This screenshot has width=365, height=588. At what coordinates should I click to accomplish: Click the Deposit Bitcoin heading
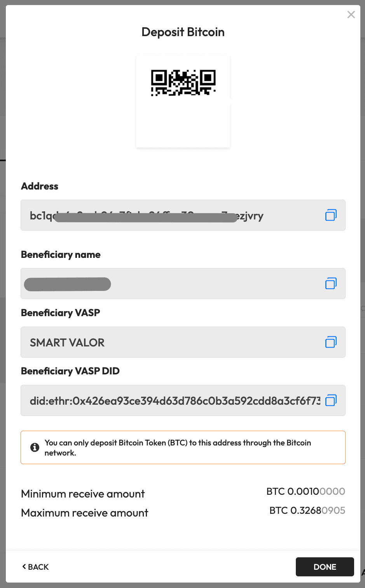(183, 32)
